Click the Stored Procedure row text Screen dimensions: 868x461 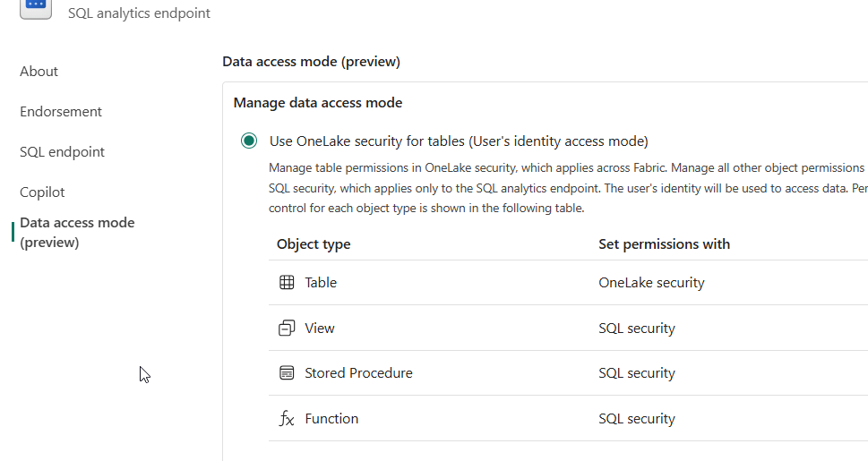tap(358, 373)
